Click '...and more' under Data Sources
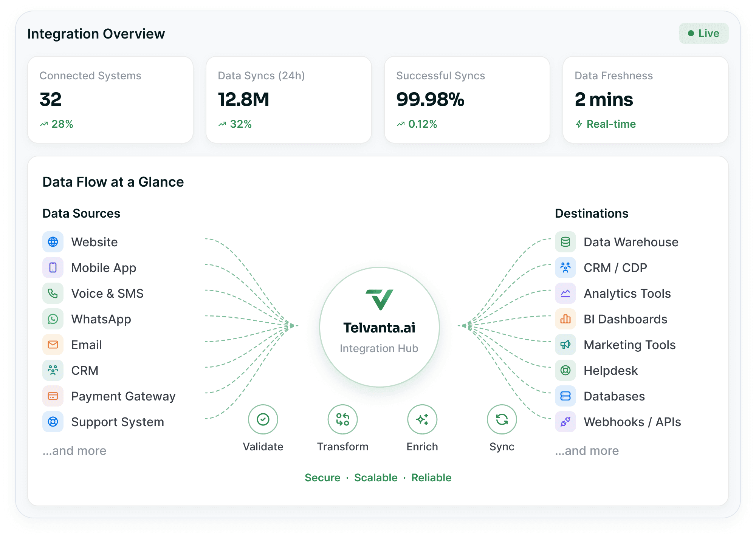Viewport: 756px width, 538px height. [x=74, y=451]
